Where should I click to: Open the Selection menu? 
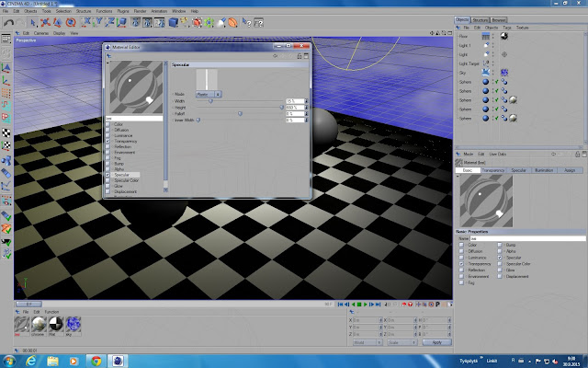tap(63, 11)
